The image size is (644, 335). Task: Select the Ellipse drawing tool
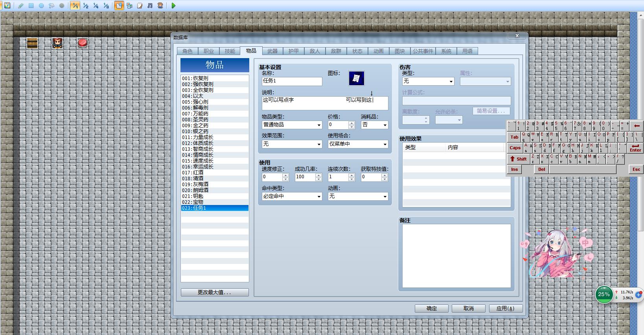41,5
